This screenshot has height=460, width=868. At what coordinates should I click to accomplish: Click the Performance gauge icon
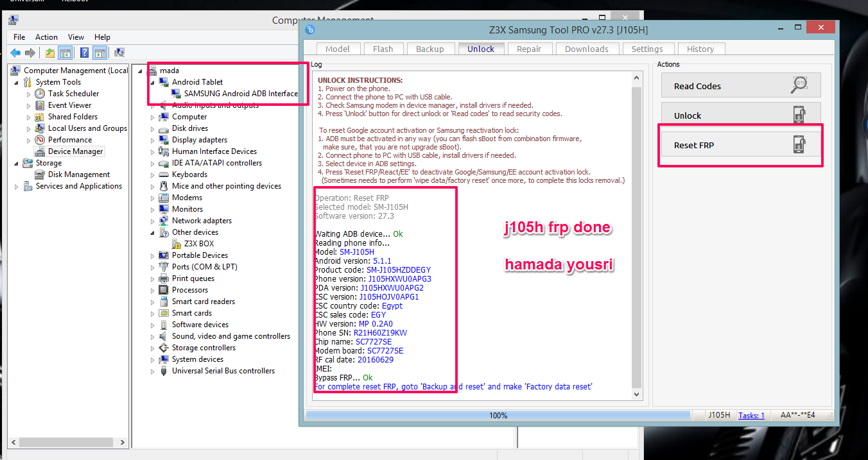(40, 140)
